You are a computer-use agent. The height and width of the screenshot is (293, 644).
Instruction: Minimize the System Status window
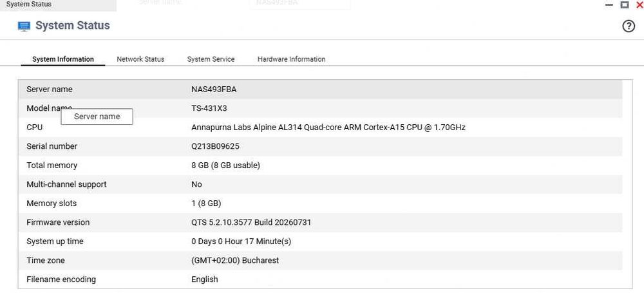[x=609, y=5]
